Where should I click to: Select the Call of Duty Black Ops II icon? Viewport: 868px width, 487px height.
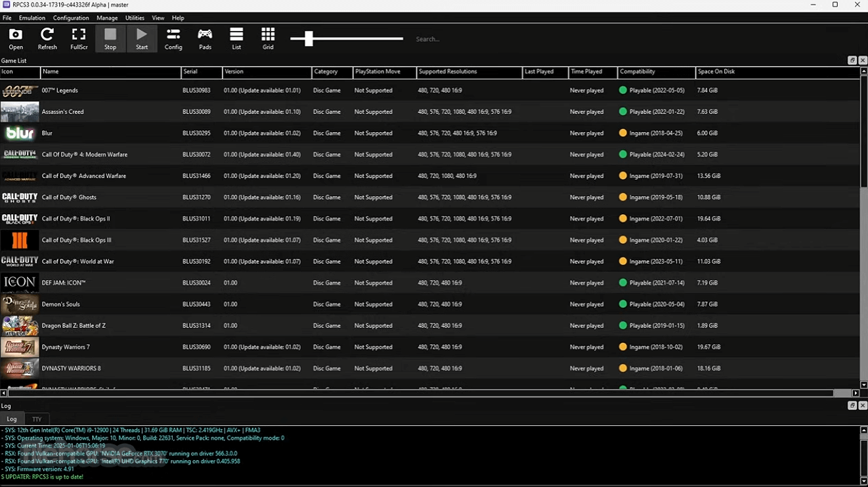pos(20,219)
